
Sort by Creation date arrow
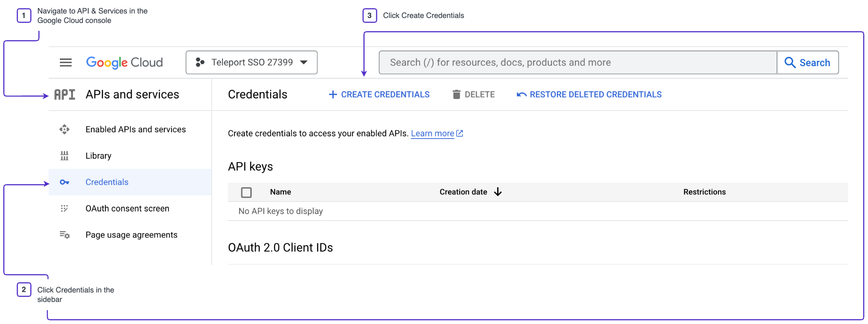click(x=498, y=192)
